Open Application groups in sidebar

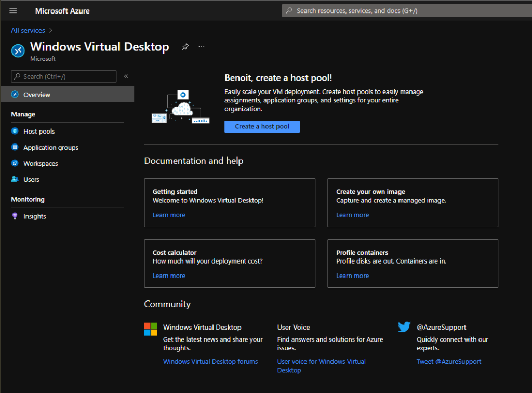[51, 147]
